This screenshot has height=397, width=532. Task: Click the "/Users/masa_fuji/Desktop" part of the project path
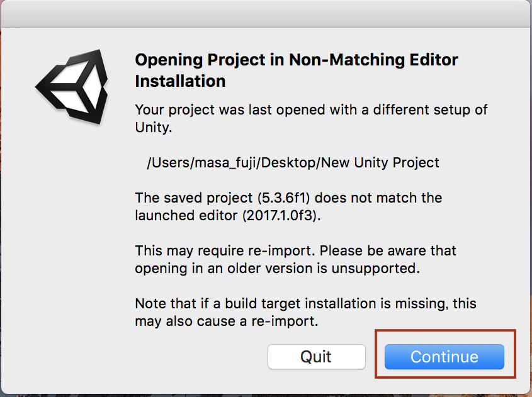233,162
